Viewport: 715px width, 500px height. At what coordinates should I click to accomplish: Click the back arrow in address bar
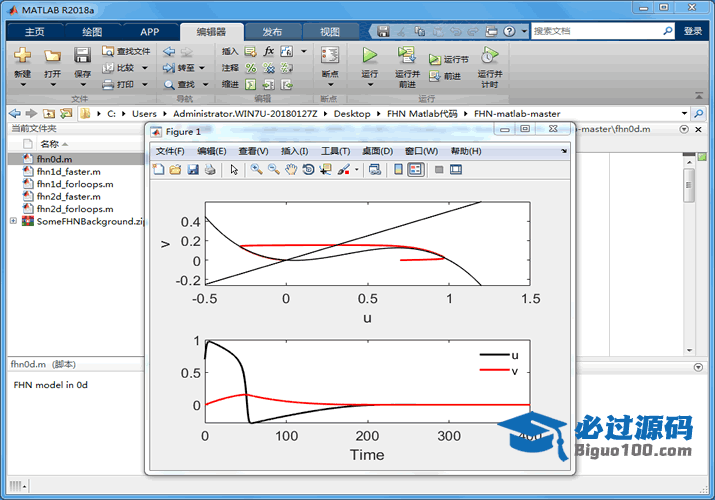(x=15, y=113)
